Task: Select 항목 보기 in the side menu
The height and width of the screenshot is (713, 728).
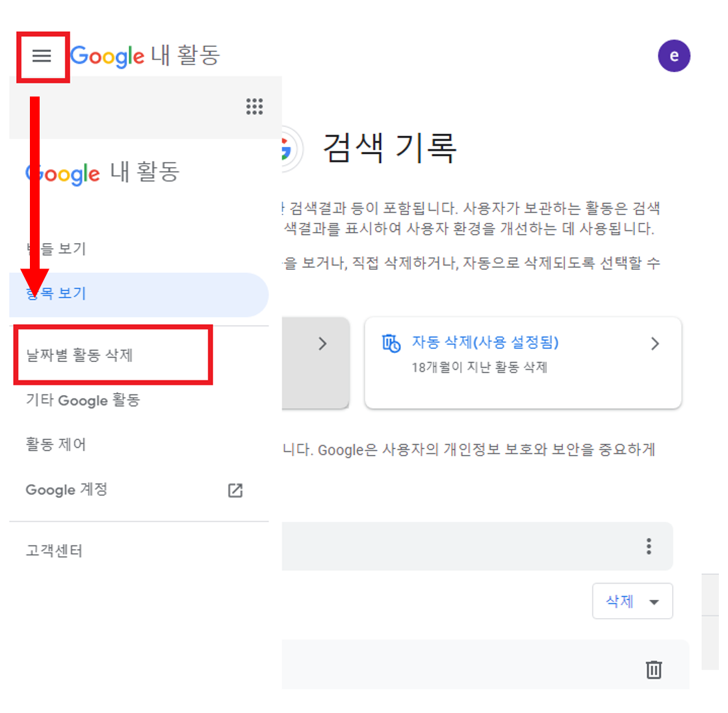Action: point(139,294)
